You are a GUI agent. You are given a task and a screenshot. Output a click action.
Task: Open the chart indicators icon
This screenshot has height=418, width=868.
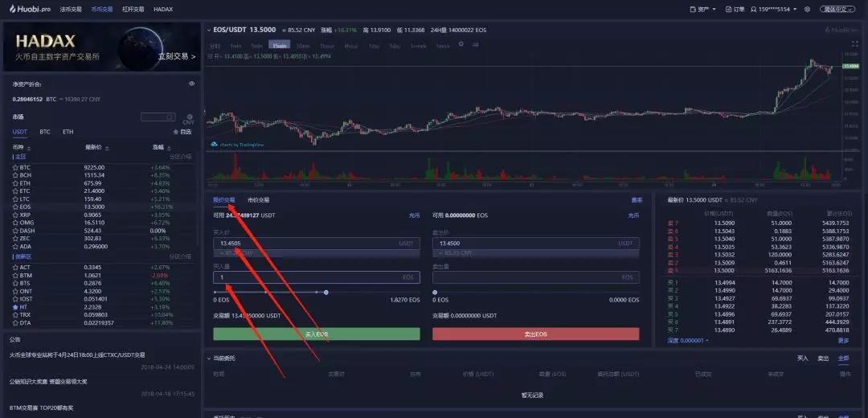(x=476, y=44)
